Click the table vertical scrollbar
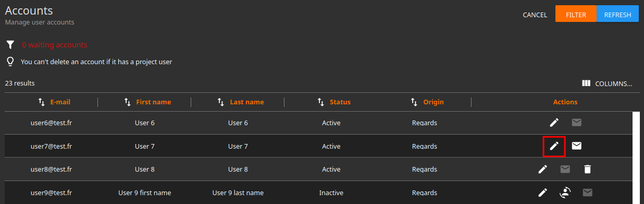The height and width of the screenshot is (204, 644). (636, 158)
